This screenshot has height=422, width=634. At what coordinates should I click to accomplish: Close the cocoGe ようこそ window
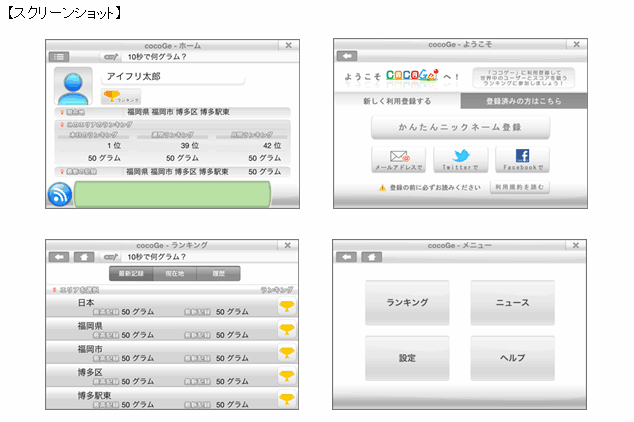click(x=577, y=44)
